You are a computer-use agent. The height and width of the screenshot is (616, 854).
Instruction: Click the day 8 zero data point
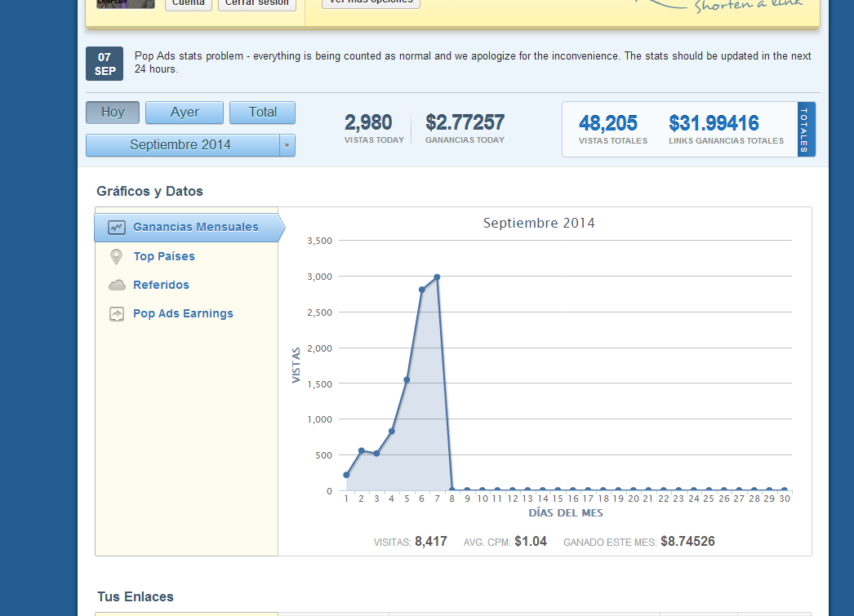tap(452, 490)
